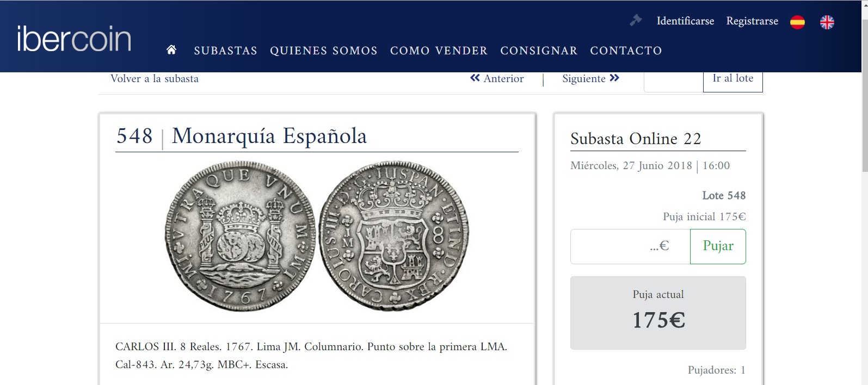This screenshot has height=385, width=868.
Task: Click the auction hammer icon near Identificarse
Action: click(x=636, y=21)
